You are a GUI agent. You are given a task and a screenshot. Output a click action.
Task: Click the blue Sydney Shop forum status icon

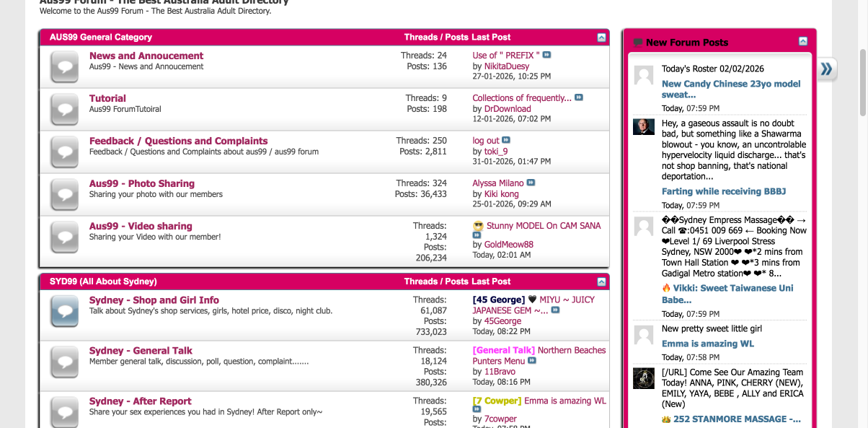pyautogui.click(x=65, y=311)
